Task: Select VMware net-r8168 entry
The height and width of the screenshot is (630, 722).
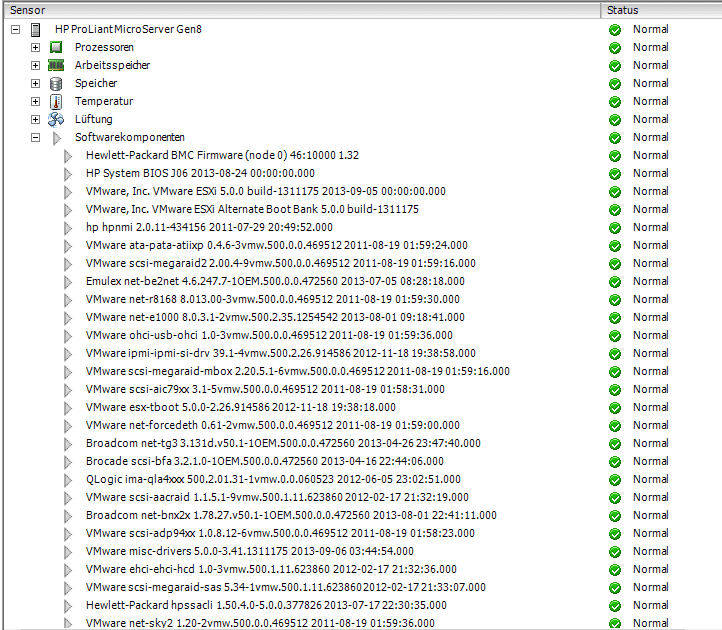Action: (273, 299)
